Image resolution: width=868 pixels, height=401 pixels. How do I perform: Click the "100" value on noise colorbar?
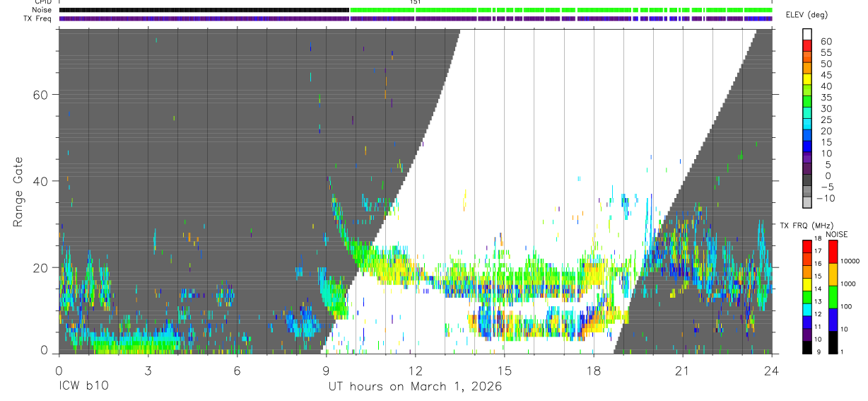click(x=848, y=306)
